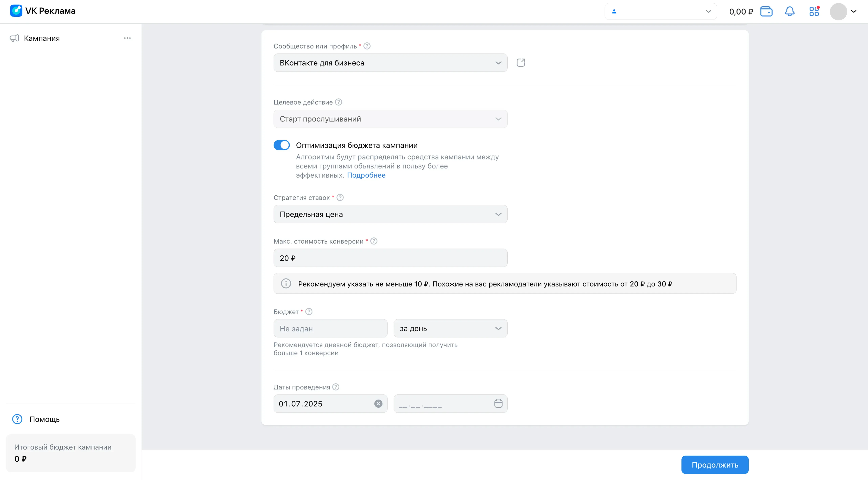Click the VK Реклама logo
This screenshot has height=480, width=868.
point(43,11)
